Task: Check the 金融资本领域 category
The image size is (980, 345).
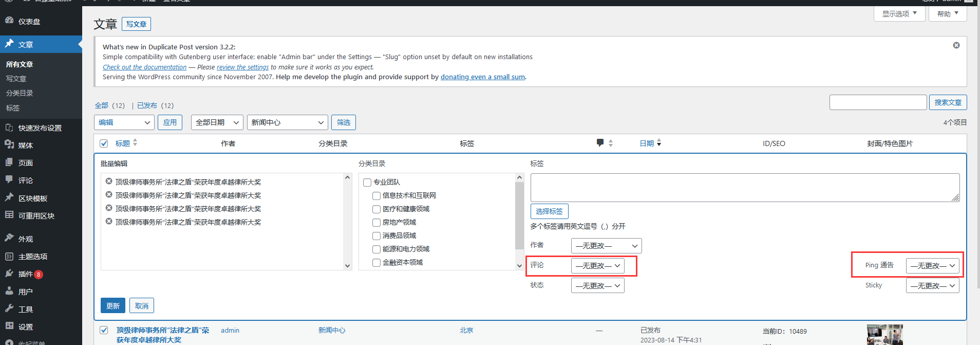Action: [x=376, y=263]
